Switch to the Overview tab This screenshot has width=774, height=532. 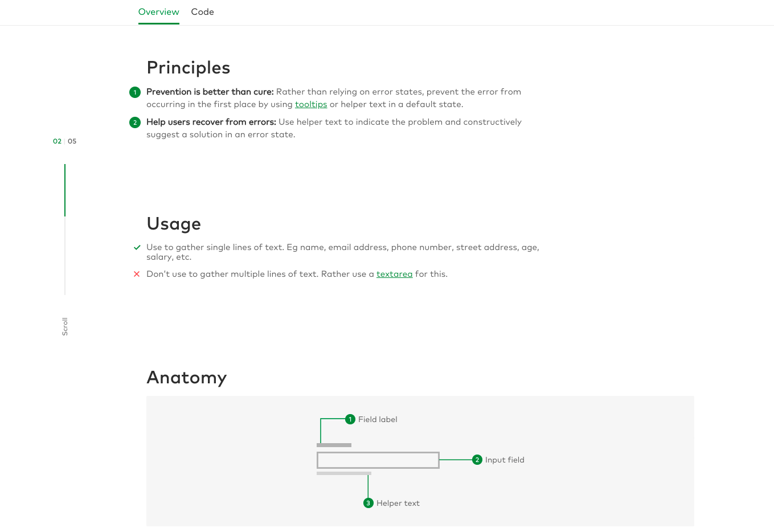(x=158, y=12)
